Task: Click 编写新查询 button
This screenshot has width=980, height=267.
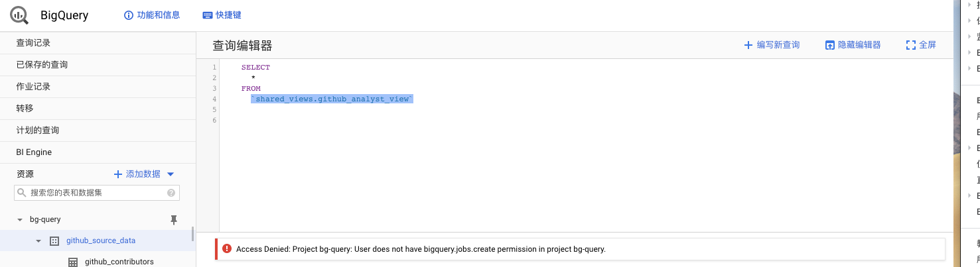Action: [772, 45]
